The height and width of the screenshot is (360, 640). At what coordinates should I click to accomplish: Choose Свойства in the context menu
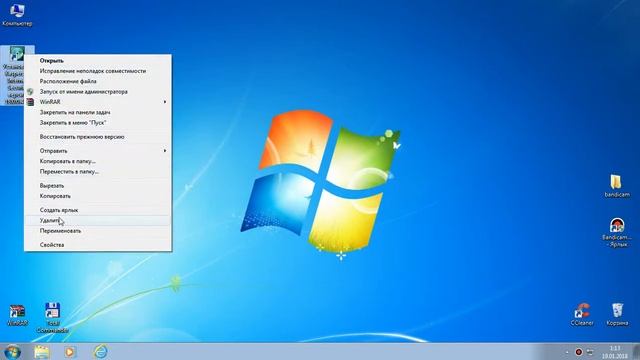98,244
